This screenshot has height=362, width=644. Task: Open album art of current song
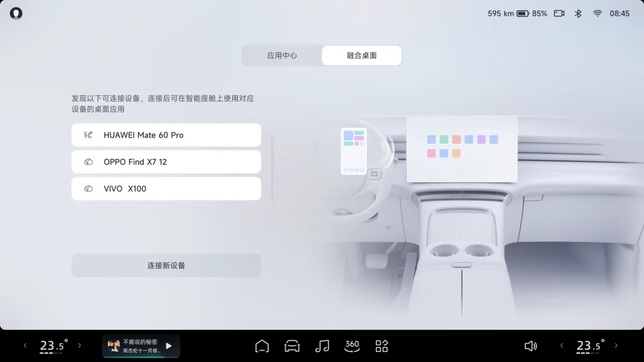point(114,346)
